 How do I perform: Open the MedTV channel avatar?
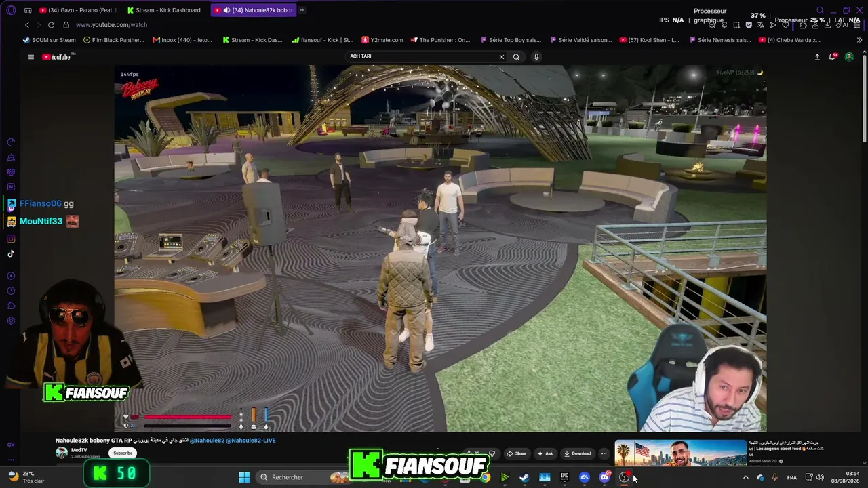point(62,453)
